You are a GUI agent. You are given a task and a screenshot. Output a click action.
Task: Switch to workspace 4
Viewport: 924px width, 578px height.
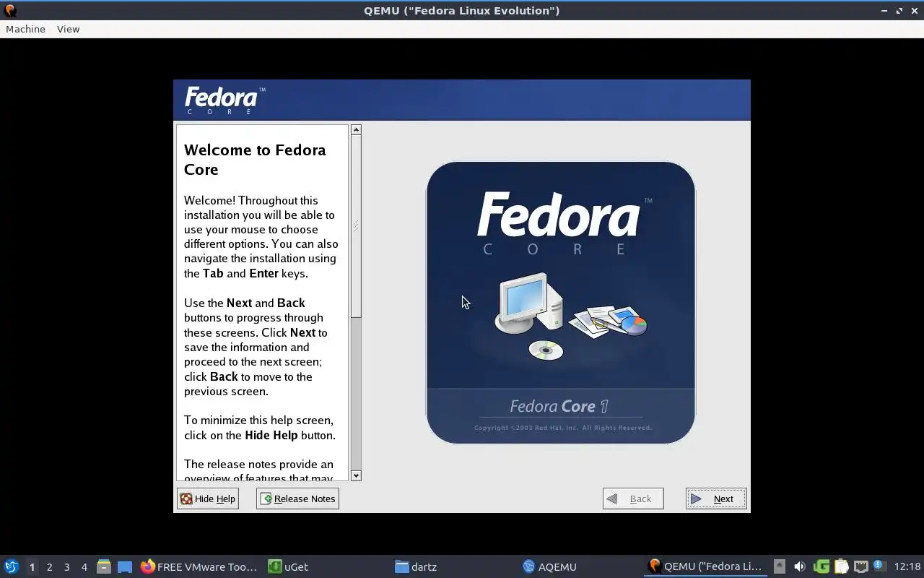click(84, 567)
